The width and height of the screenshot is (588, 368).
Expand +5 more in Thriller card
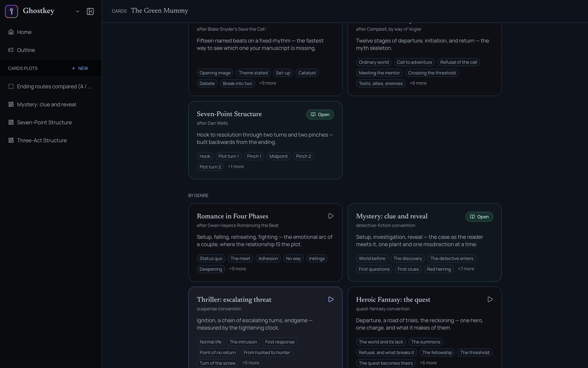click(x=251, y=363)
